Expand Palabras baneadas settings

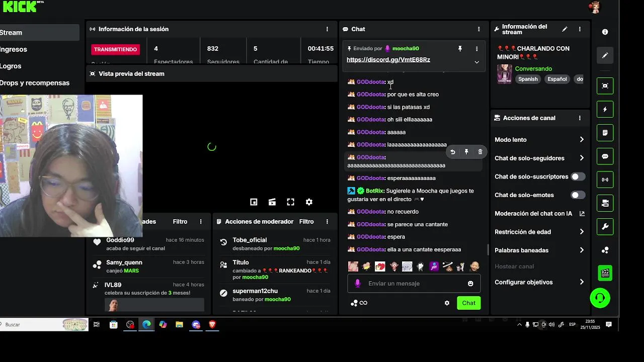[x=582, y=250]
